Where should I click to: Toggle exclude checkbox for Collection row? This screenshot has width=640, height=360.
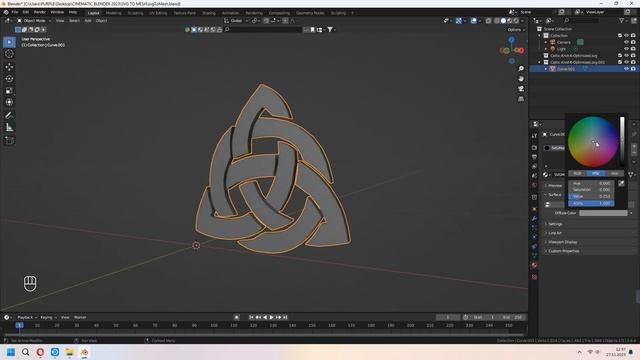coord(620,36)
